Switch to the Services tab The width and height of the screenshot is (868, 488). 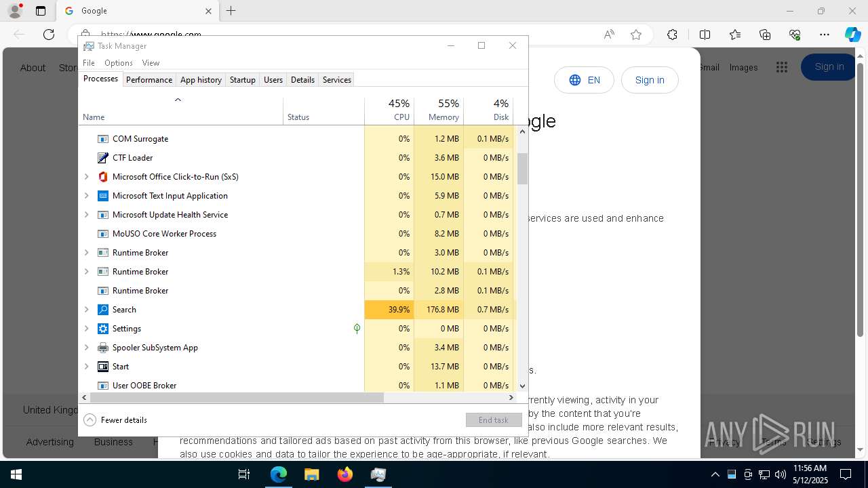pos(337,80)
